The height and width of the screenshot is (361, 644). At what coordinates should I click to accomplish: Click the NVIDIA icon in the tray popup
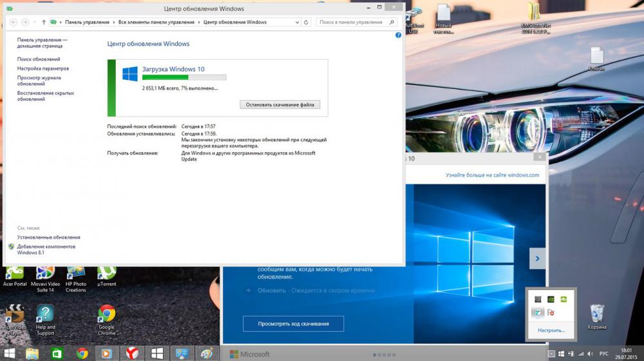point(551,299)
